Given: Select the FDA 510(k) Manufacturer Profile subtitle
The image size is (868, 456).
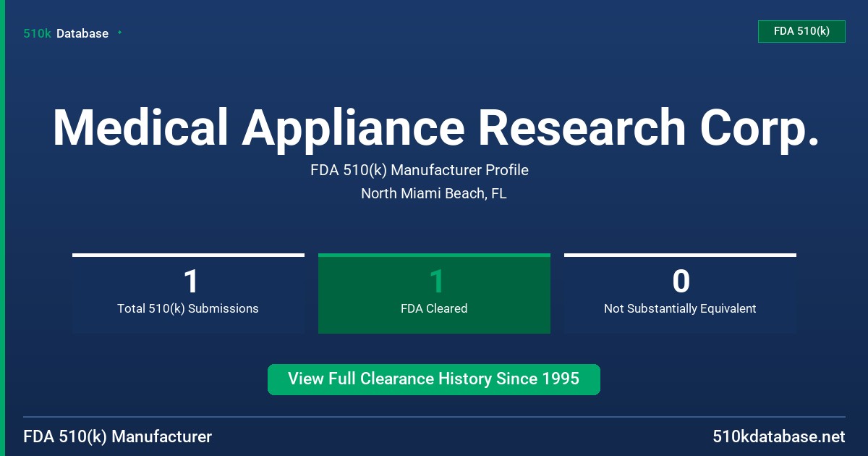Looking at the screenshot, I should pyautogui.click(x=420, y=170).
